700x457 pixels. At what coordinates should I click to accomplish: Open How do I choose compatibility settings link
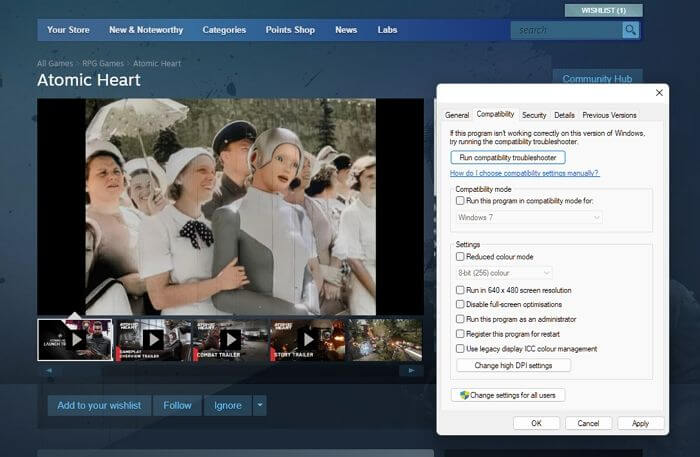coord(525,173)
